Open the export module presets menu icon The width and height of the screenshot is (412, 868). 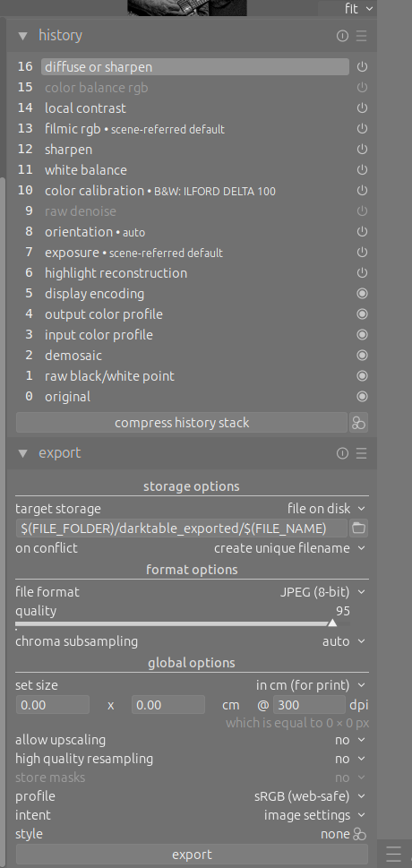point(362,453)
